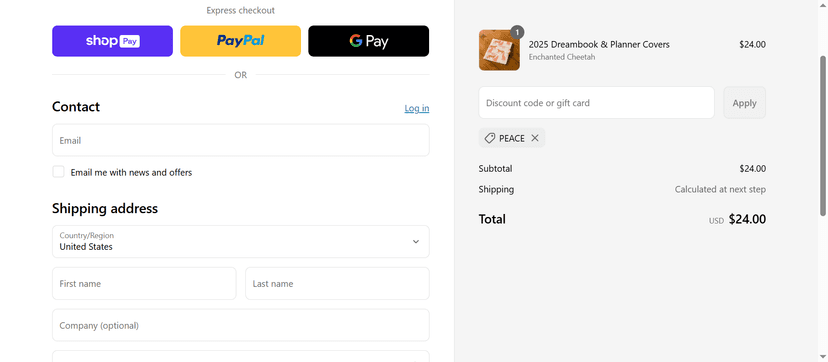Screen dimensions: 828x362
Task: Tick Email me with news and offers
Action: 59,172
